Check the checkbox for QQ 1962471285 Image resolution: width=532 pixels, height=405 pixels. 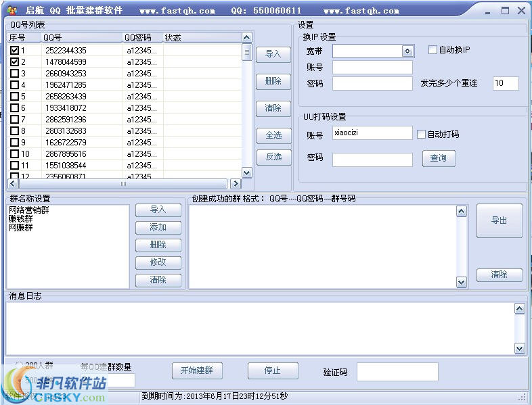pyautogui.click(x=14, y=85)
